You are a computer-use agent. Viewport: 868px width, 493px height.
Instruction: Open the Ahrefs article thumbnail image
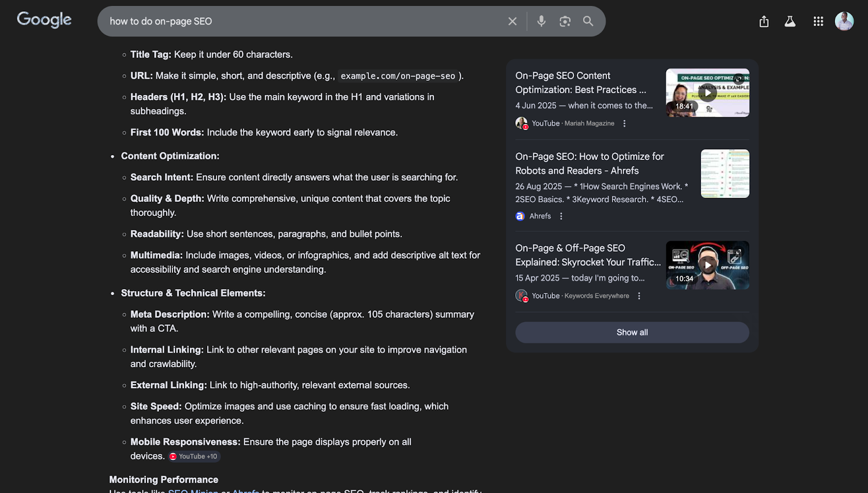pyautogui.click(x=725, y=174)
